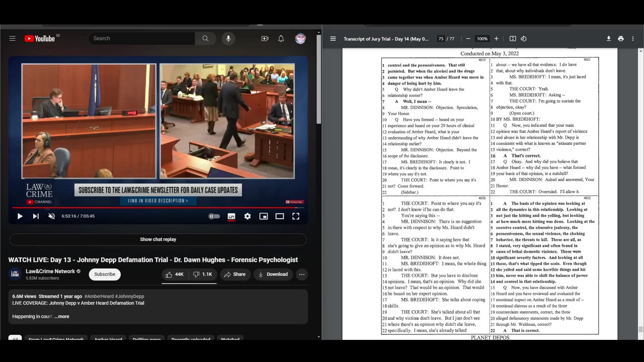Open the YouTube guide hamburger menu
Screen dimensions: 644x362
tap(13, 39)
